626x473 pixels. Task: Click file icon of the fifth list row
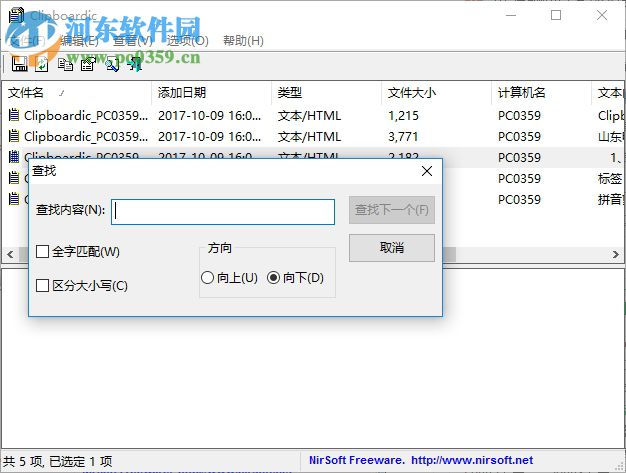pyautogui.click(x=14, y=198)
